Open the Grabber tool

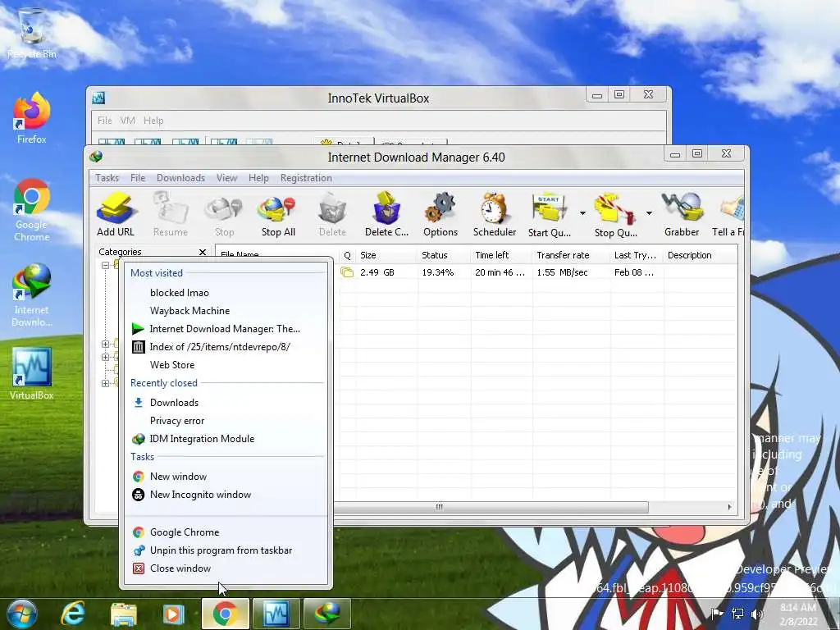pyautogui.click(x=682, y=216)
